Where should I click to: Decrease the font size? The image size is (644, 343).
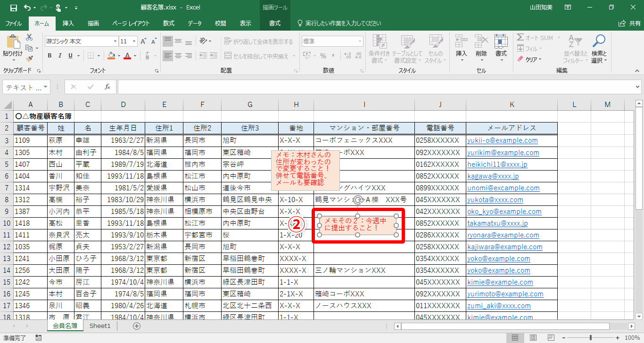coord(154,41)
